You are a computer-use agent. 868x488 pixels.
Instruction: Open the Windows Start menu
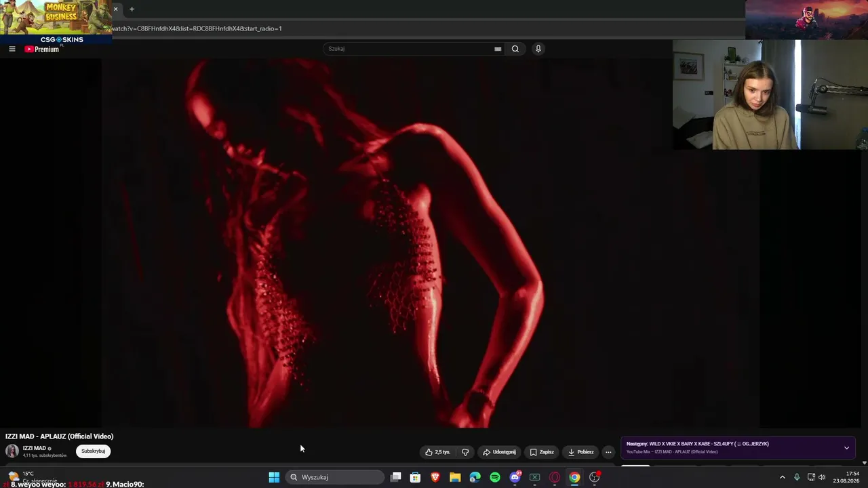pos(274,477)
